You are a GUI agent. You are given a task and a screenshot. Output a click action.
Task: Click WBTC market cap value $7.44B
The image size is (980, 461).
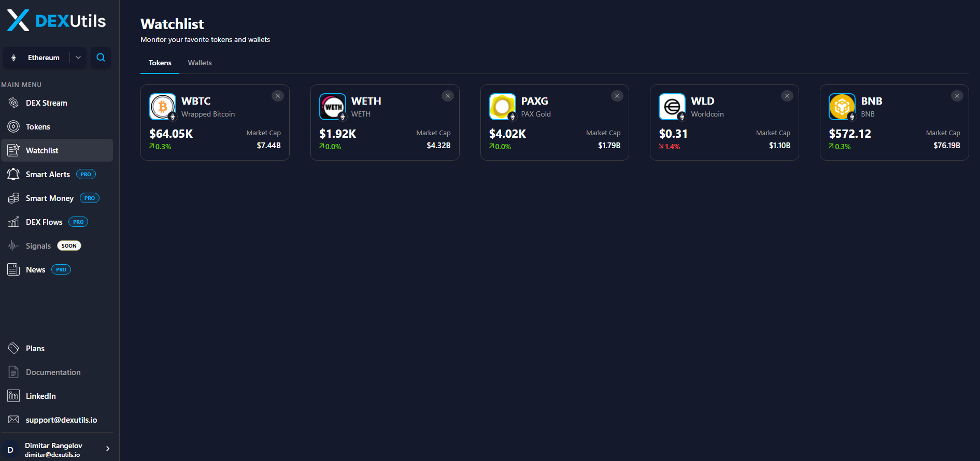tap(268, 146)
